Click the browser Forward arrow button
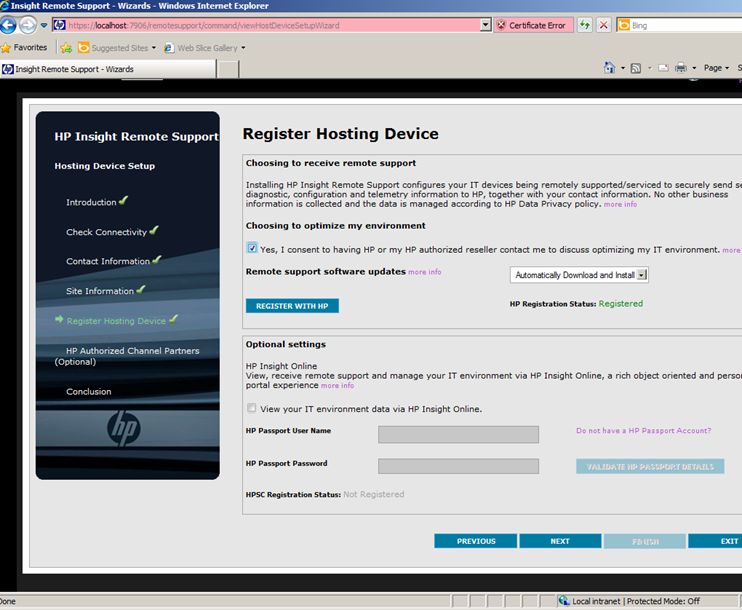 point(28,25)
